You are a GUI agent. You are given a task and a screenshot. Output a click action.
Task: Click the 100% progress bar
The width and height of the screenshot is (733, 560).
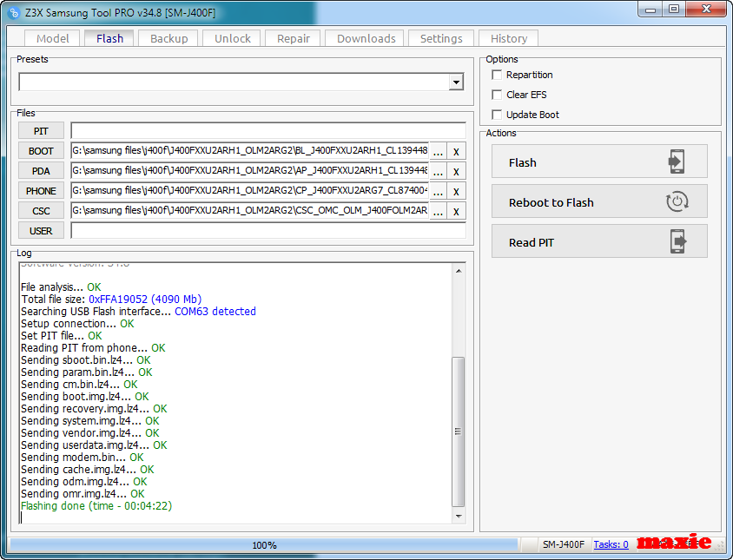click(x=264, y=544)
